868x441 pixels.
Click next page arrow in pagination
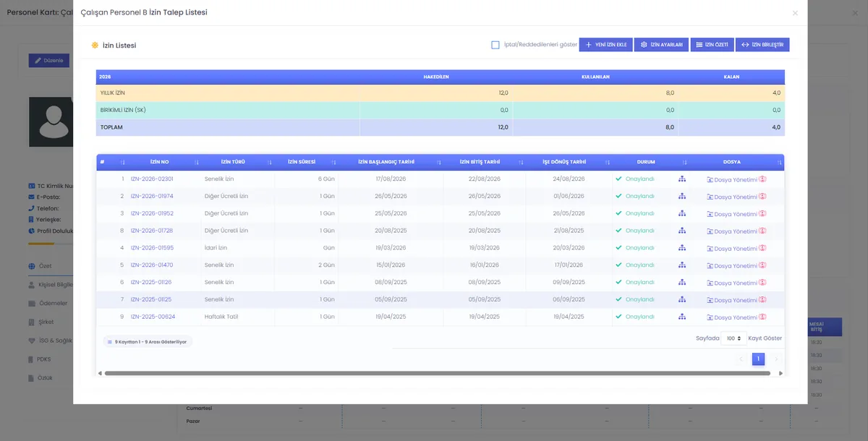(x=776, y=359)
